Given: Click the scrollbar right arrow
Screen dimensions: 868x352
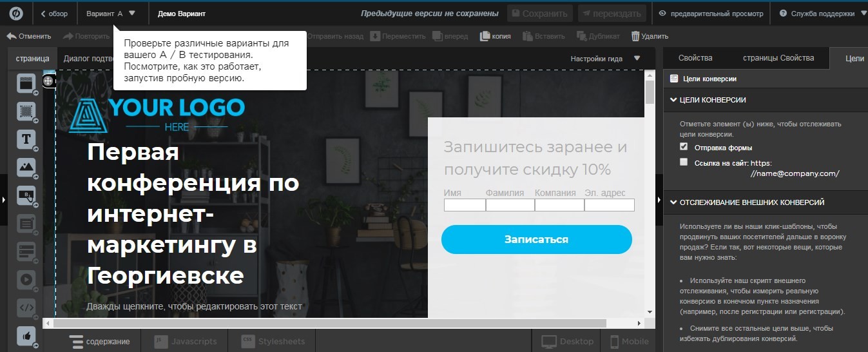Looking at the screenshot, I should [x=639, y=323].
